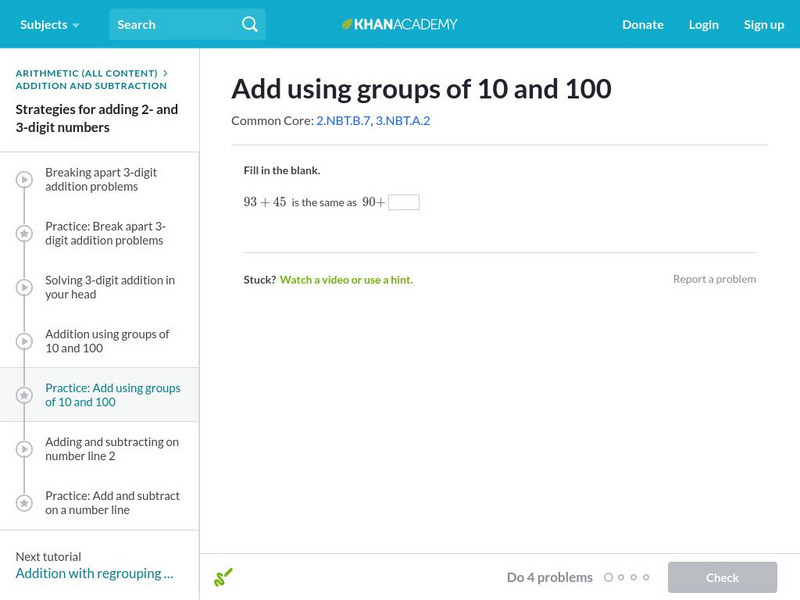This screenshot has width=800, height=600.
Task: Click the Do 4 problems label
Action: click(x=549, y=578)
